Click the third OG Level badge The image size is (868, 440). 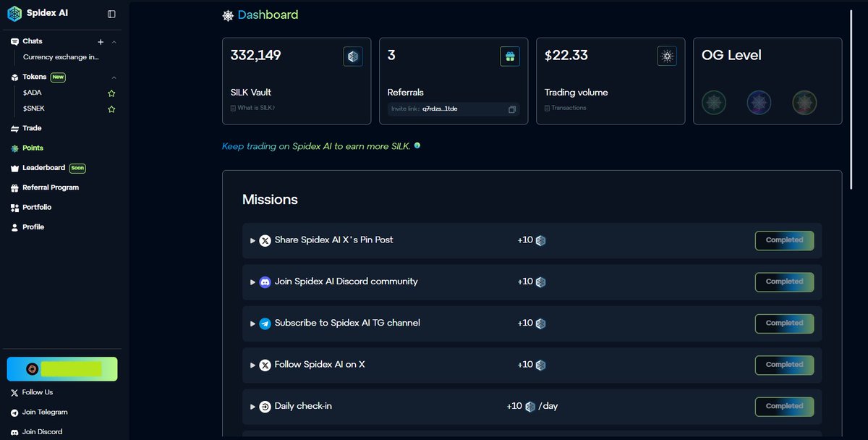coord(804,103)
